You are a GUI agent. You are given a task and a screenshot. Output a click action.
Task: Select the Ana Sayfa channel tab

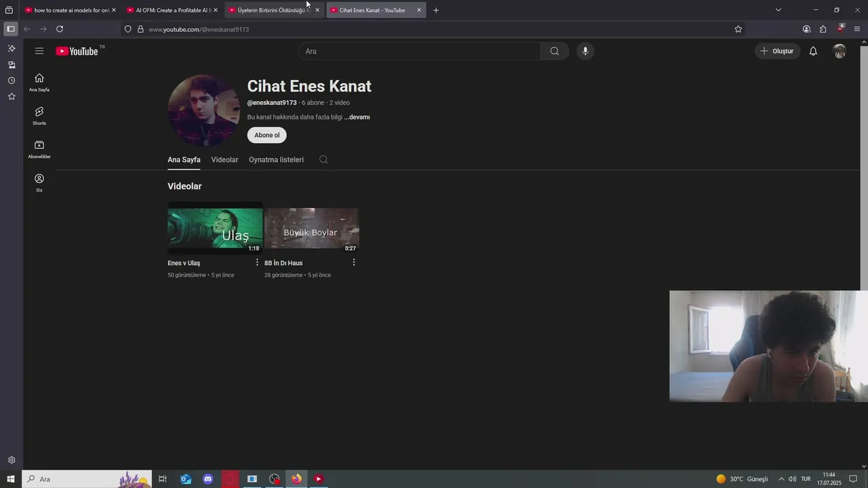coord(184,160)
